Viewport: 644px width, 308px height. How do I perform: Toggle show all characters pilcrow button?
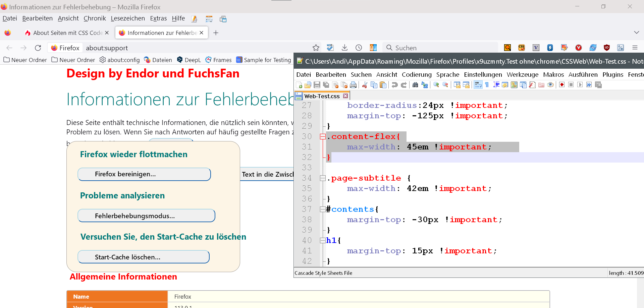pos(487,85)
